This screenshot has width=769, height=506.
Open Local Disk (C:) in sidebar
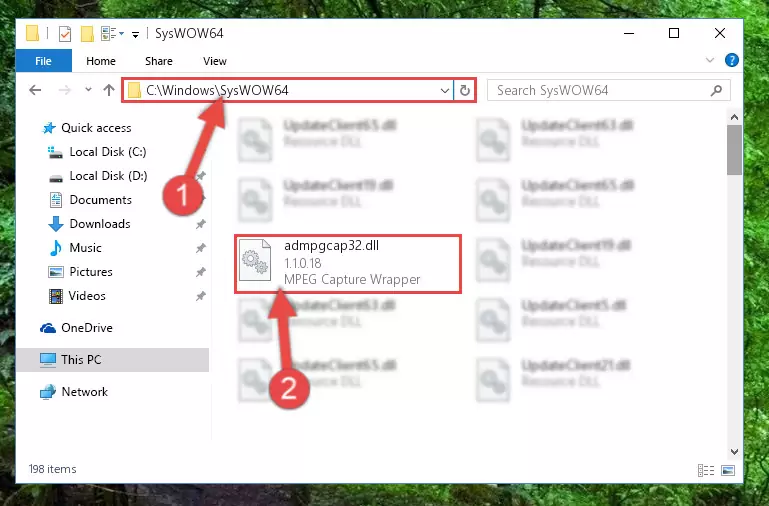[x=108, y=152]
